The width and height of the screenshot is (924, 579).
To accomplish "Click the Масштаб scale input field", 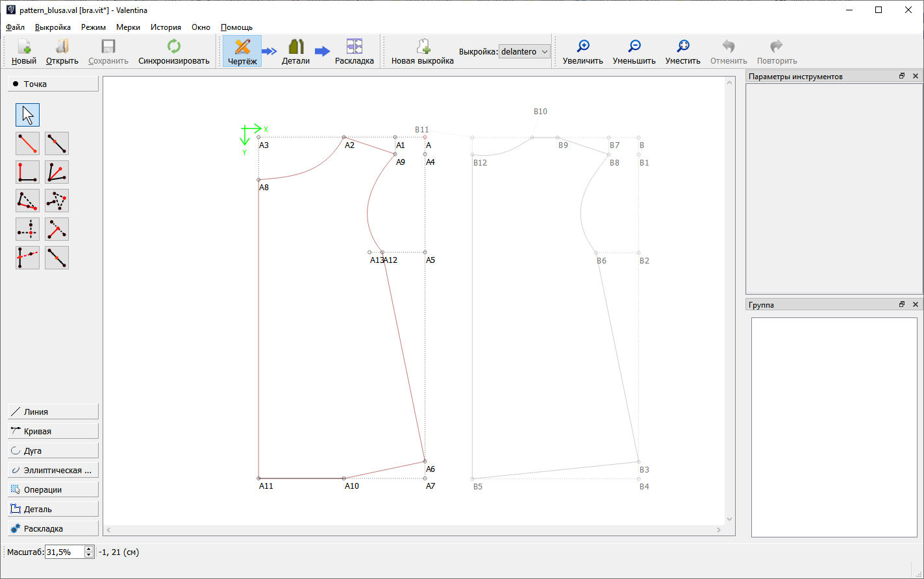I will click(64, 552).
